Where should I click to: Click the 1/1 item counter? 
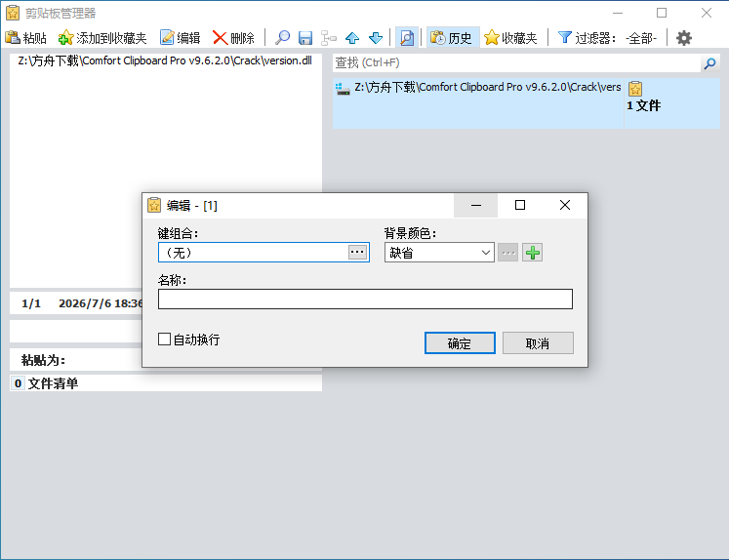point(31,303)
